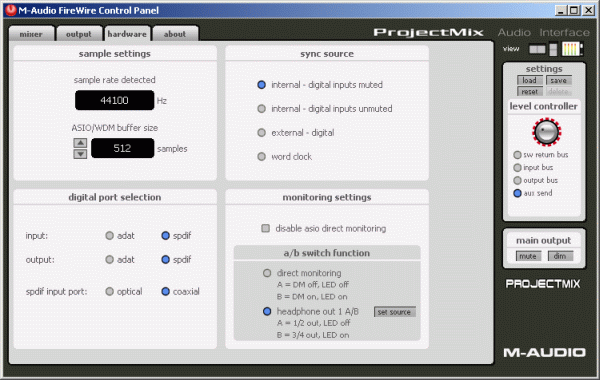Click the load settings button
Image resolution: width=600 pixels, height=380 pixels.
coord(530,80)
